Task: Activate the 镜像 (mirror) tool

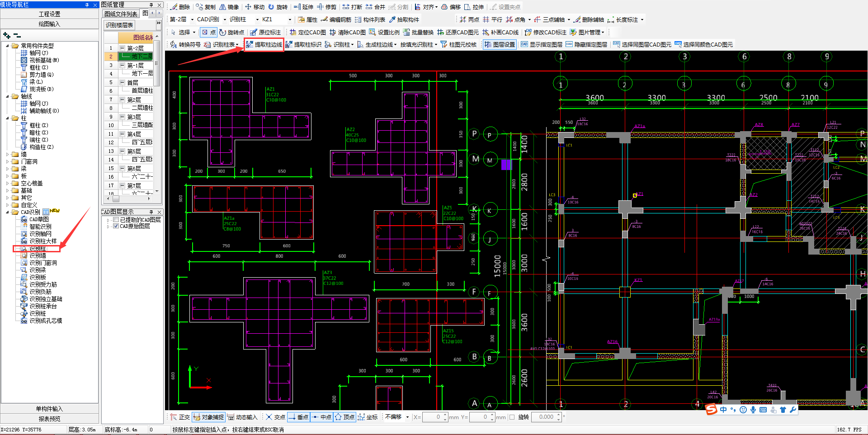Action: coord(229,7)
